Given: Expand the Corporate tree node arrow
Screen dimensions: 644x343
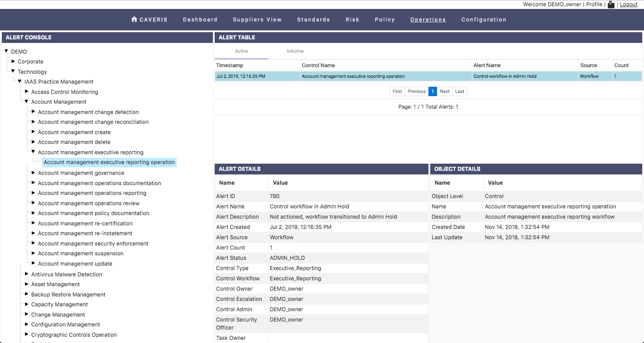Looking at the screenshot, I should 13,61.
